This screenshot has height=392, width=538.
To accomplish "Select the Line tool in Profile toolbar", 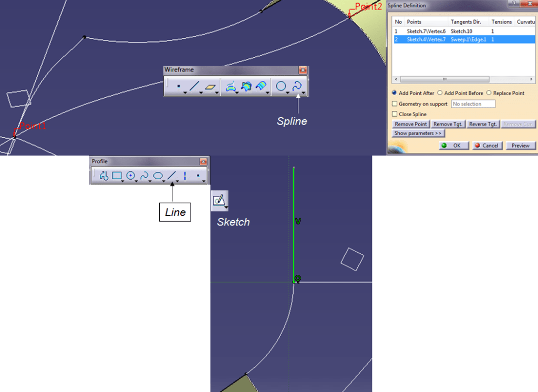I will [171, 176].
